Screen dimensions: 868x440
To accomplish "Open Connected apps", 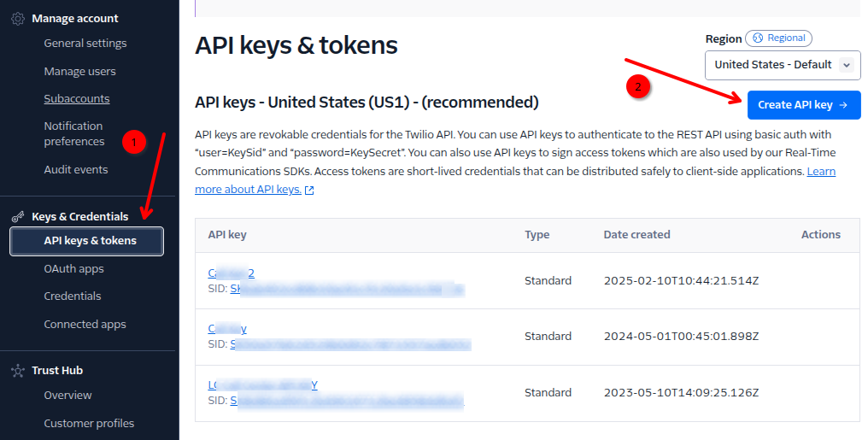I will click(x=85, y=325).
